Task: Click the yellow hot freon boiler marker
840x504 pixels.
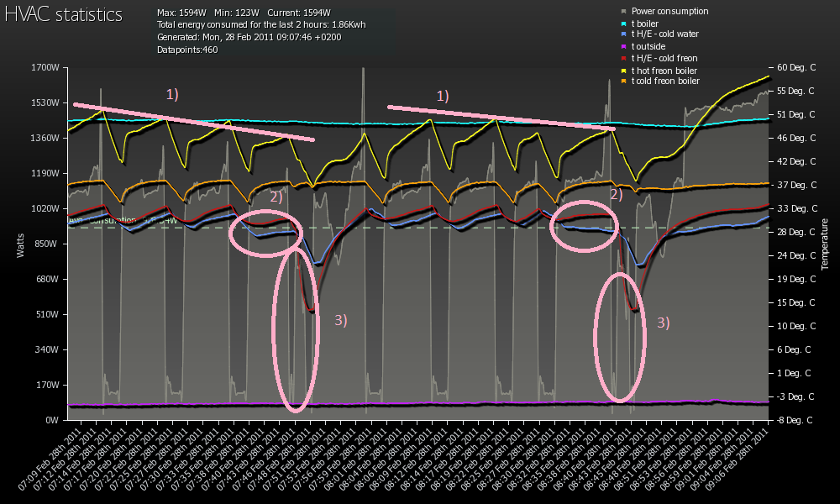Action: 623,70
